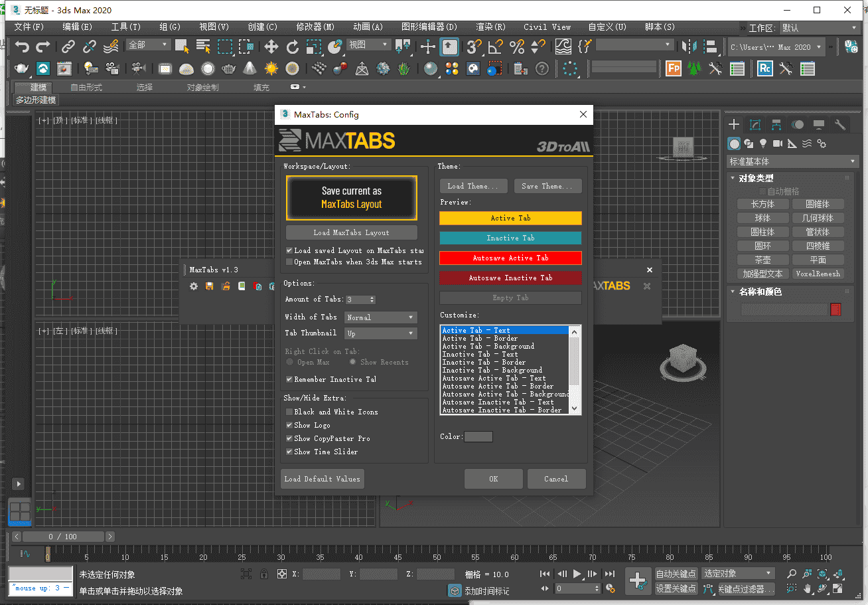The width and height of the screenshot is (868, 605).
Task: Click the sun light icon in toolbar
Action: pyautogui.click(x=271, y=68)
